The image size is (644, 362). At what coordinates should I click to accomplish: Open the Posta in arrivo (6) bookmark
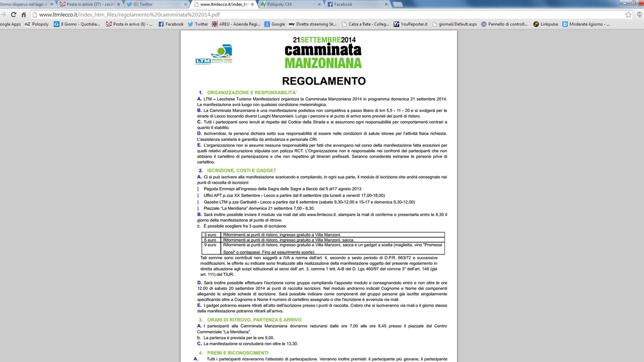click(129, 24)
